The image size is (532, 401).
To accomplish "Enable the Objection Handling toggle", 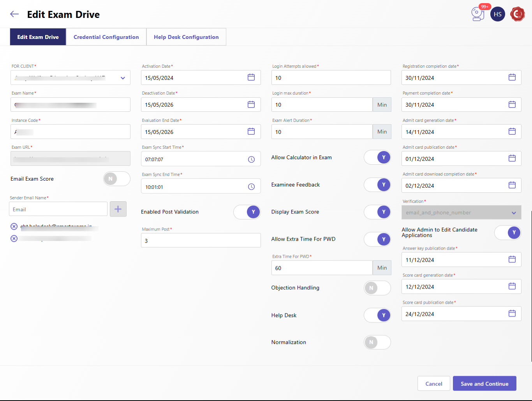I will coord(377,288).
